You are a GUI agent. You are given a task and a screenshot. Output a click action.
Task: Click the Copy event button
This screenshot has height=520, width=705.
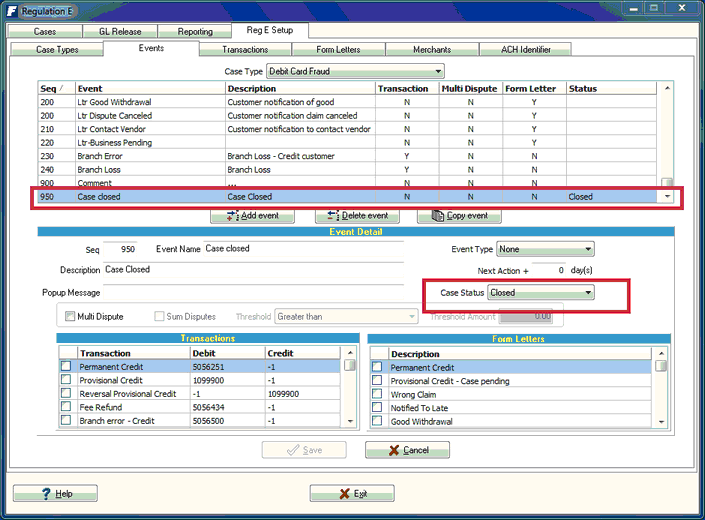tap(460, 216)
